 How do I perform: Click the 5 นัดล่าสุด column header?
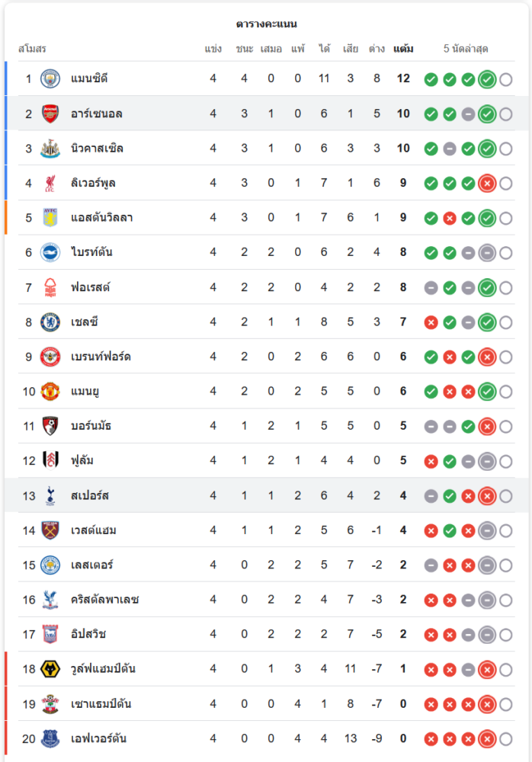[466, 49]
